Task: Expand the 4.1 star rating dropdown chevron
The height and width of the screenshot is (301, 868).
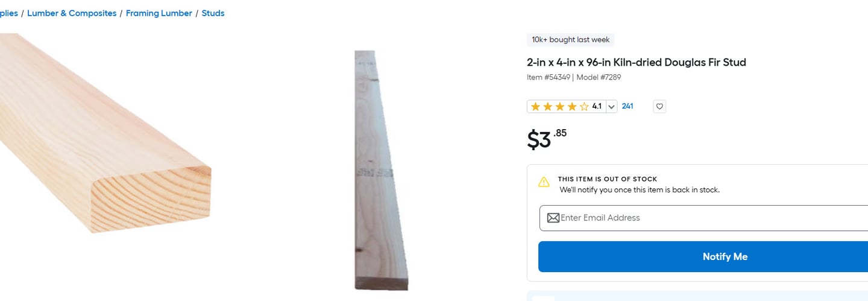Action: tap(611, 107)
